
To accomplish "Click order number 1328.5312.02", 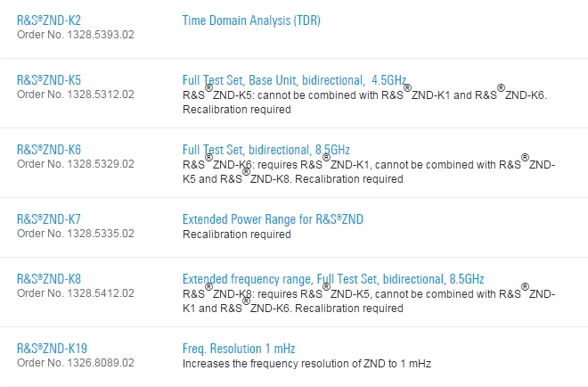I will click(x=76, y=95).
